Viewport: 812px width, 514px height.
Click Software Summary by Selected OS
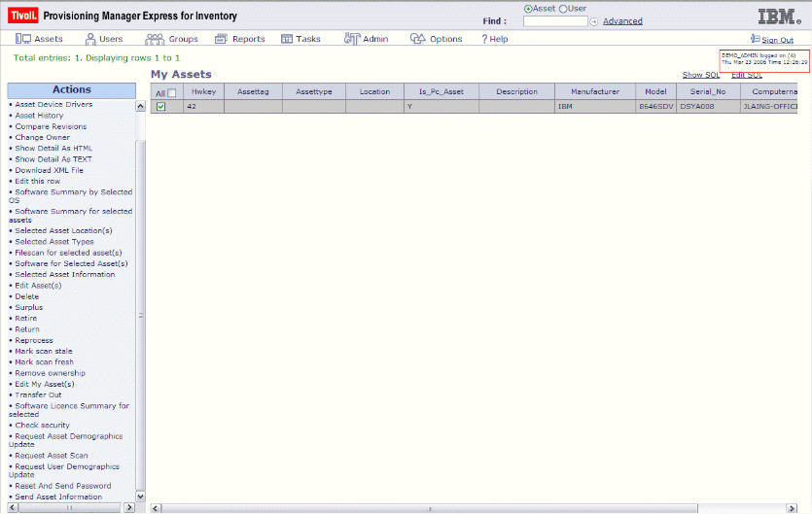point(71,195)
